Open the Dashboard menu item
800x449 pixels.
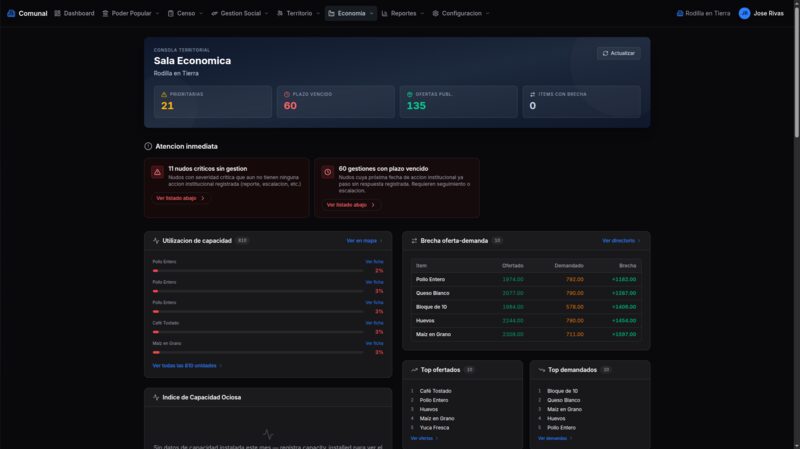pos(74,13)
